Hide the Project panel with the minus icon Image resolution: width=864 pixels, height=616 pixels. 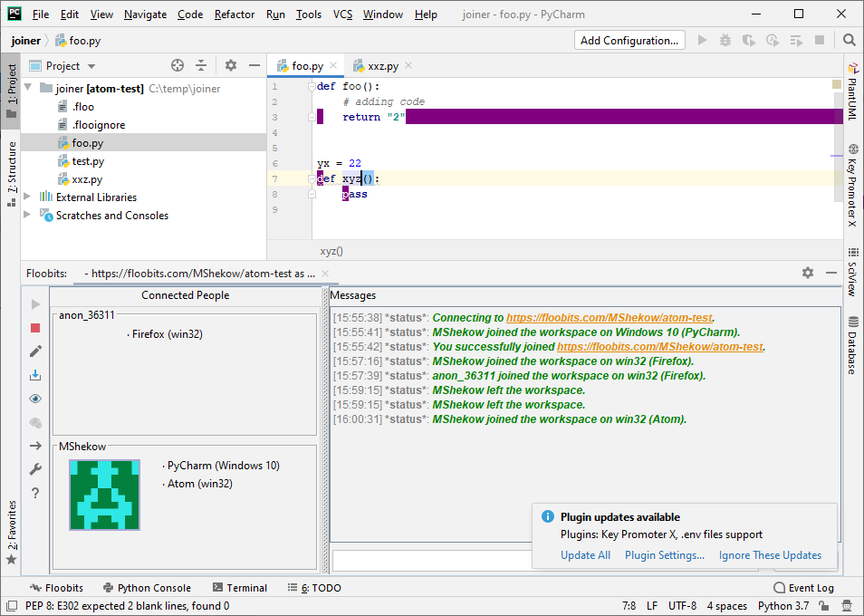pos(254,65)
